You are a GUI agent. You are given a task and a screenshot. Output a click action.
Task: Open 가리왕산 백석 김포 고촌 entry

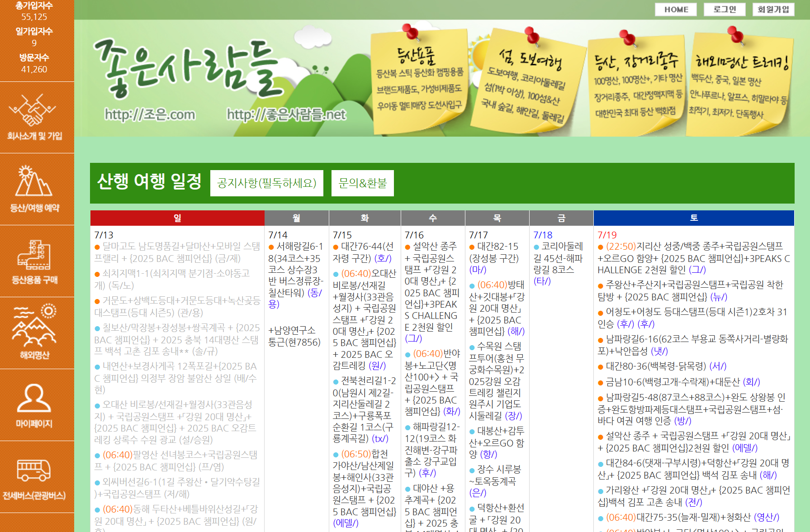click(x=694, y=496)
